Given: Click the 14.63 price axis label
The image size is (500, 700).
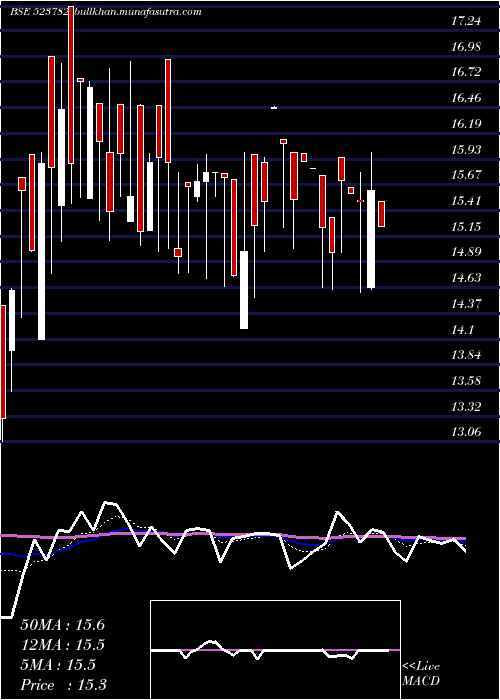Looking at the screenshot, I should click(x=466, y=278).
